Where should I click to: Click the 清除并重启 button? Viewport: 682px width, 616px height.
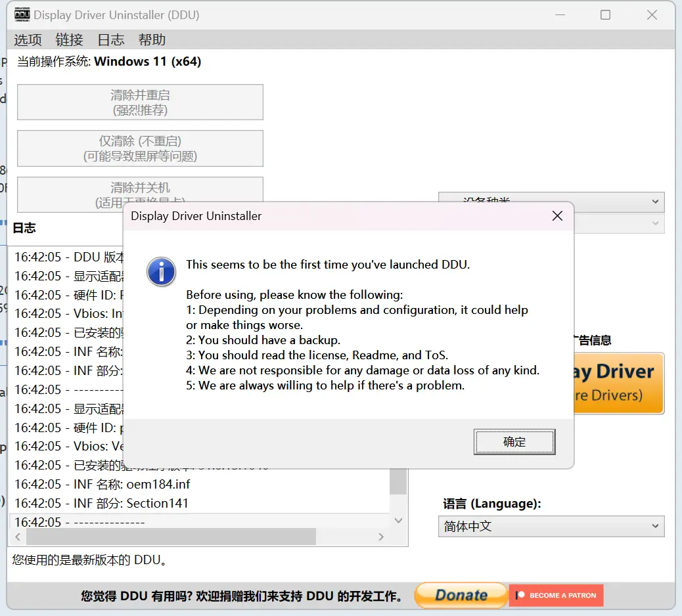tap(140, 102)
